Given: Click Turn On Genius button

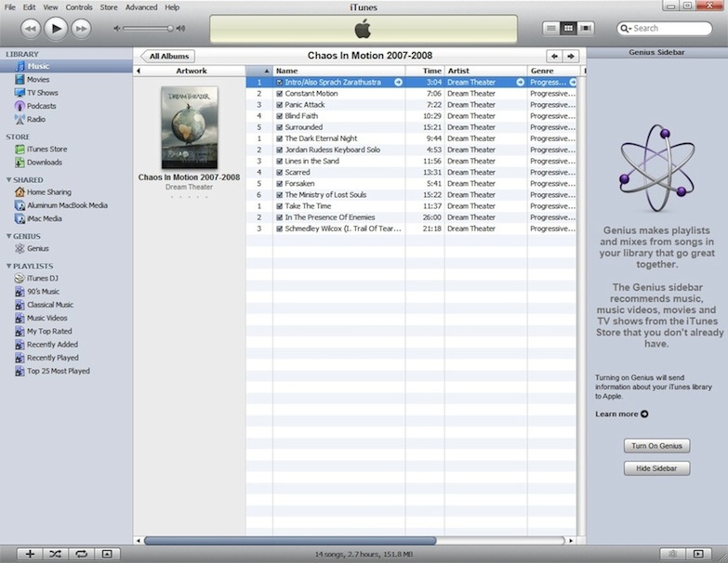Looking at the screenshot, I should [656, 446].
